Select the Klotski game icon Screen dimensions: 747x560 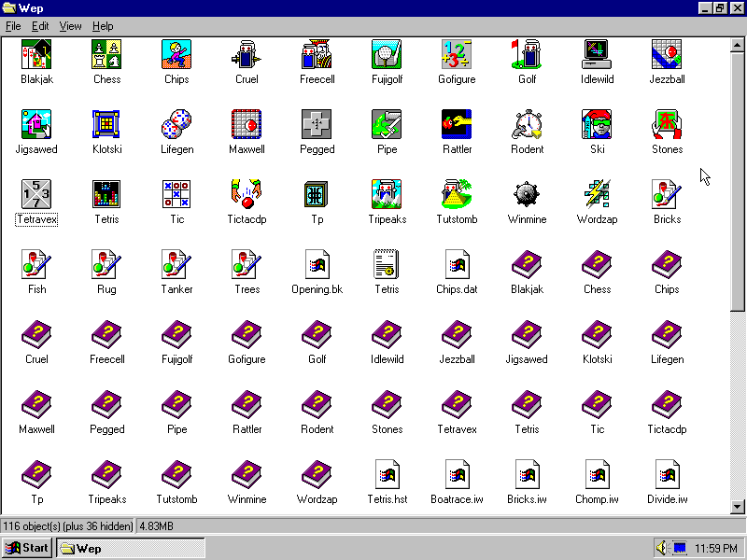pos(106,124)
